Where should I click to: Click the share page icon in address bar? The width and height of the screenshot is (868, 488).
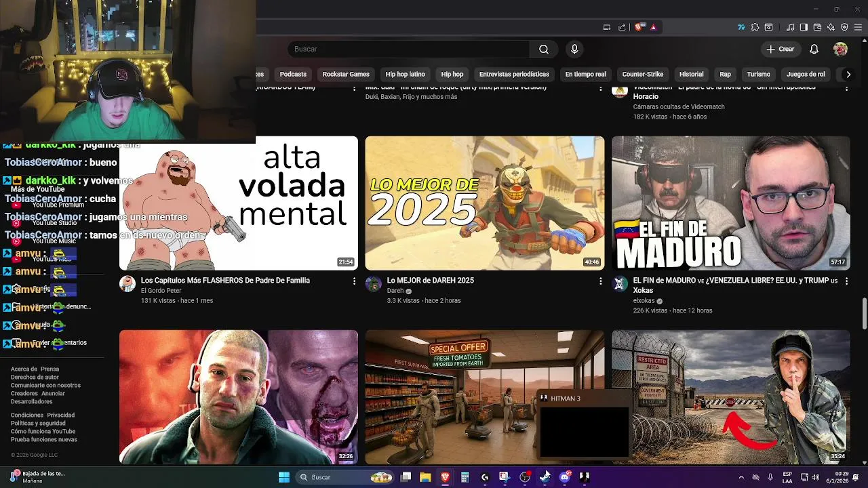tap(622, 27)
